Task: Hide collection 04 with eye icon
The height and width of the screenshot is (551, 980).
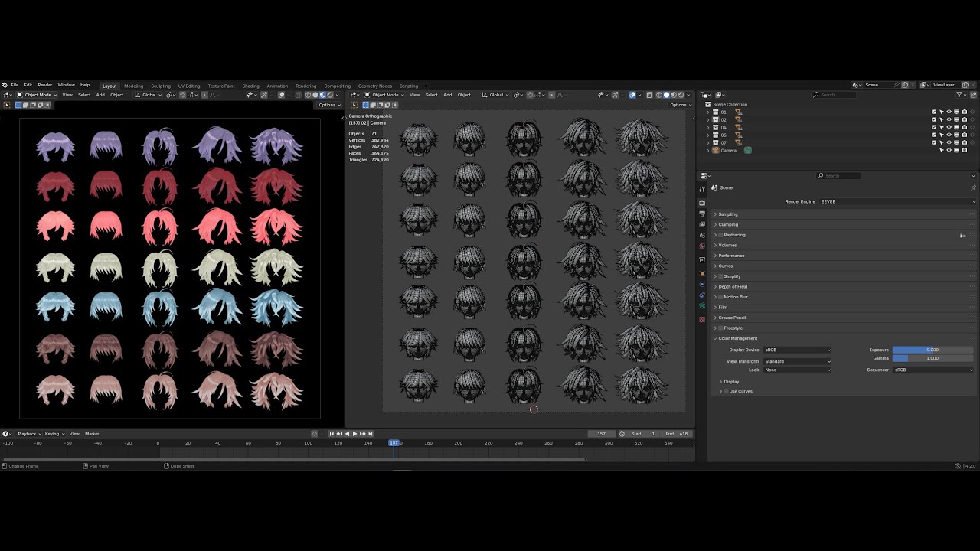Action: tap(949, 127)
